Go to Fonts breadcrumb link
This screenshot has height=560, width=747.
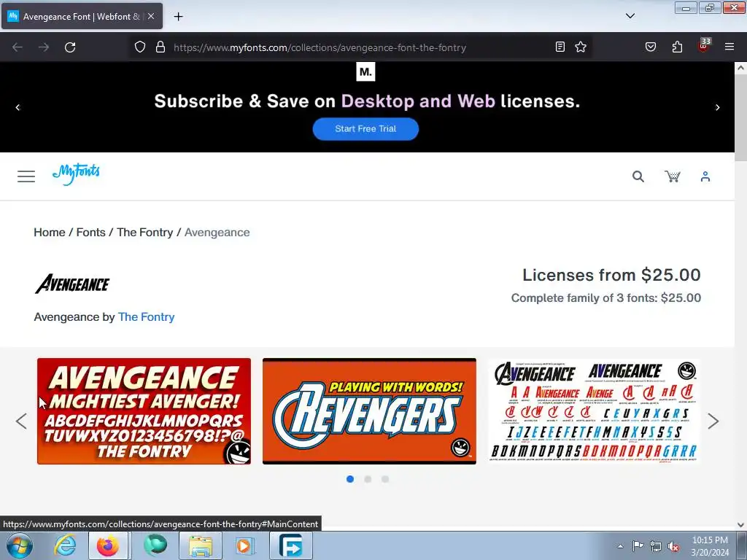pyautogui.click(x=90, y=233)
